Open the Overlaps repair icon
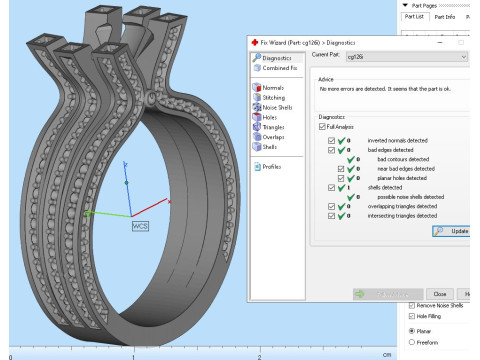 coord(257,137)
